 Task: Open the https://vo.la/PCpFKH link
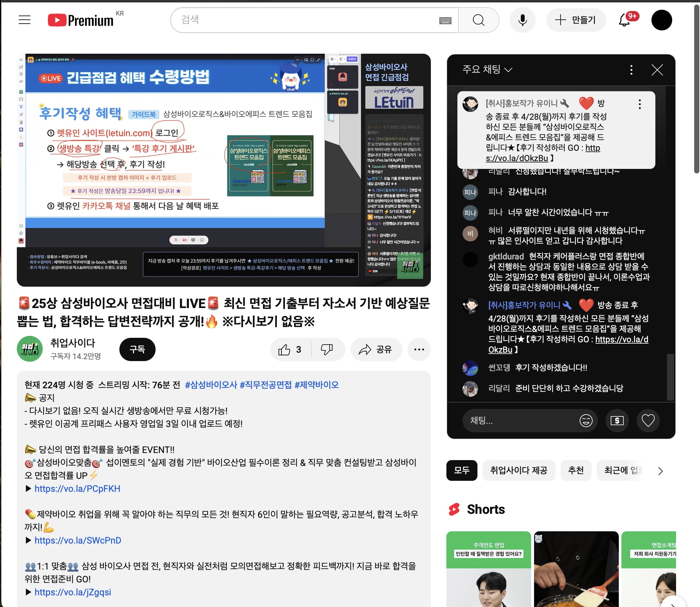click(x=77, y=489)
